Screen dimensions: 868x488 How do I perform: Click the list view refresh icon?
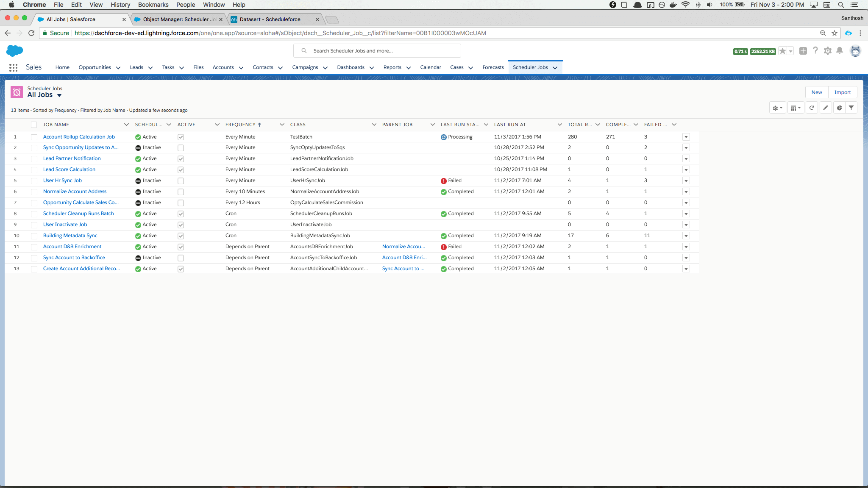point(812,108)
